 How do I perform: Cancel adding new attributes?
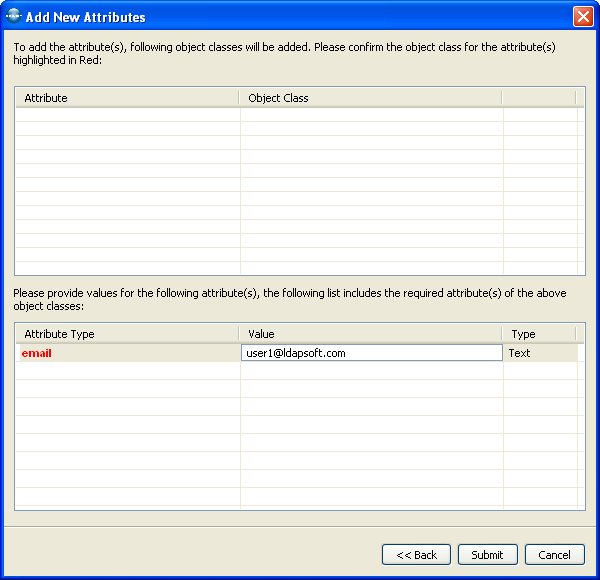pos(554,554)
